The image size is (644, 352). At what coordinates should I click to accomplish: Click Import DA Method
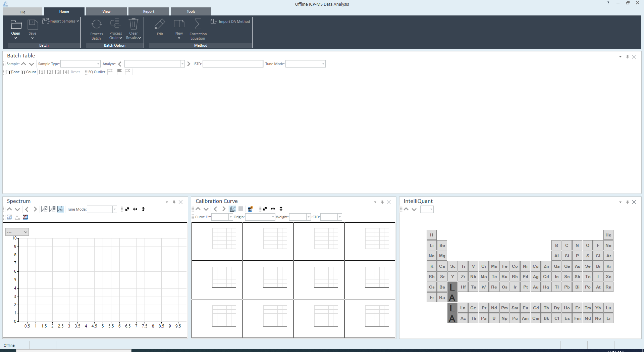pos(230,21)
